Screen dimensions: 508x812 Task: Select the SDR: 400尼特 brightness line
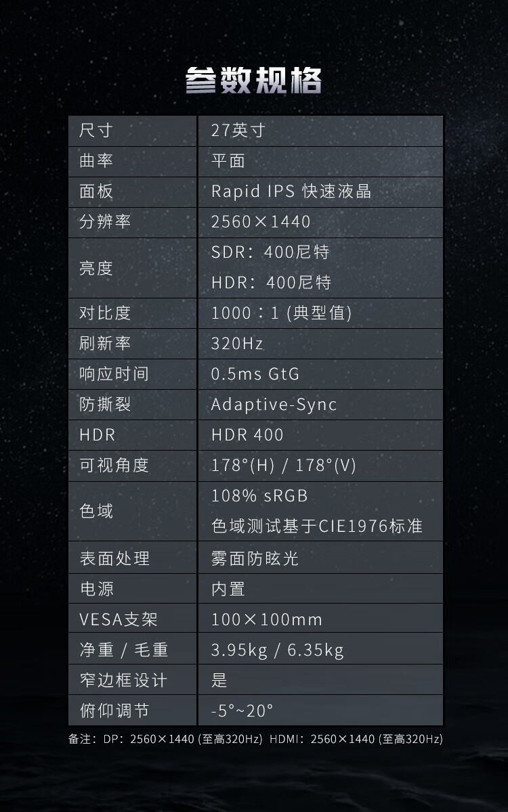[270, 252]
